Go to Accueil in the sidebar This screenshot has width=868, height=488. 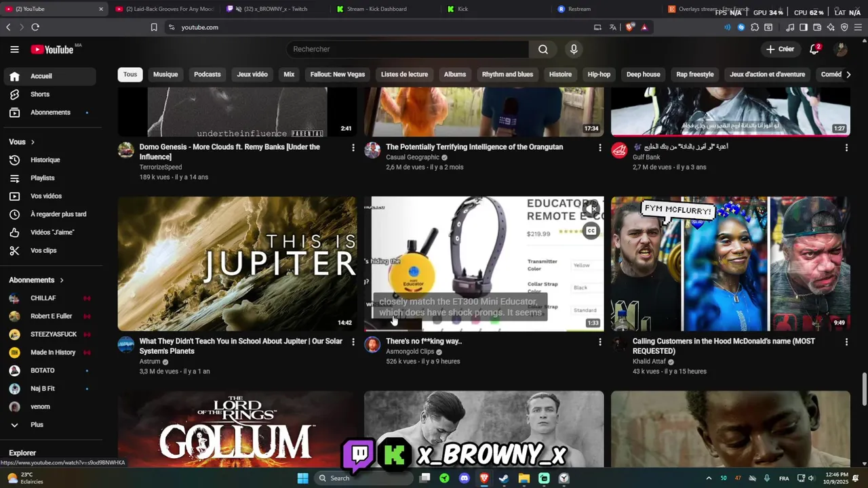click(x=50, y=76)
